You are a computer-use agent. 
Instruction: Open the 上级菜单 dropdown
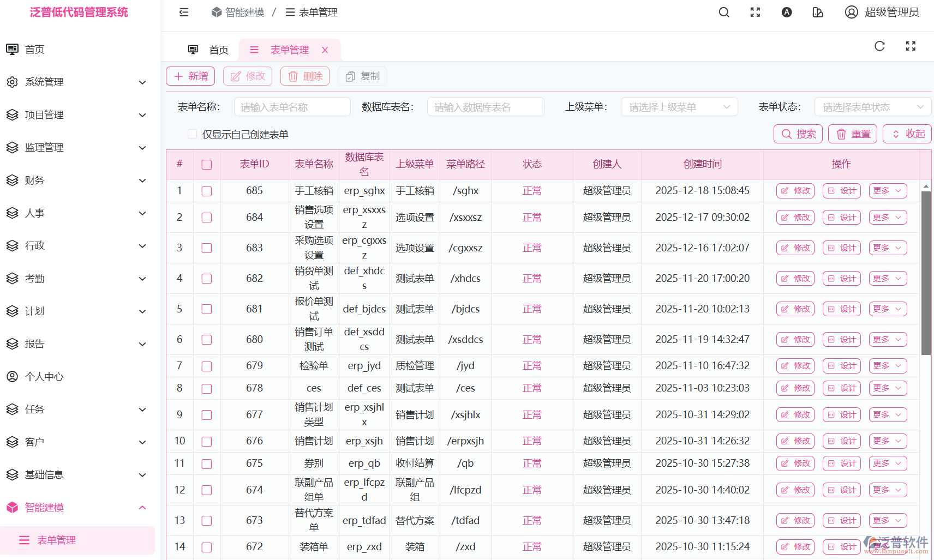click(679, 106)
